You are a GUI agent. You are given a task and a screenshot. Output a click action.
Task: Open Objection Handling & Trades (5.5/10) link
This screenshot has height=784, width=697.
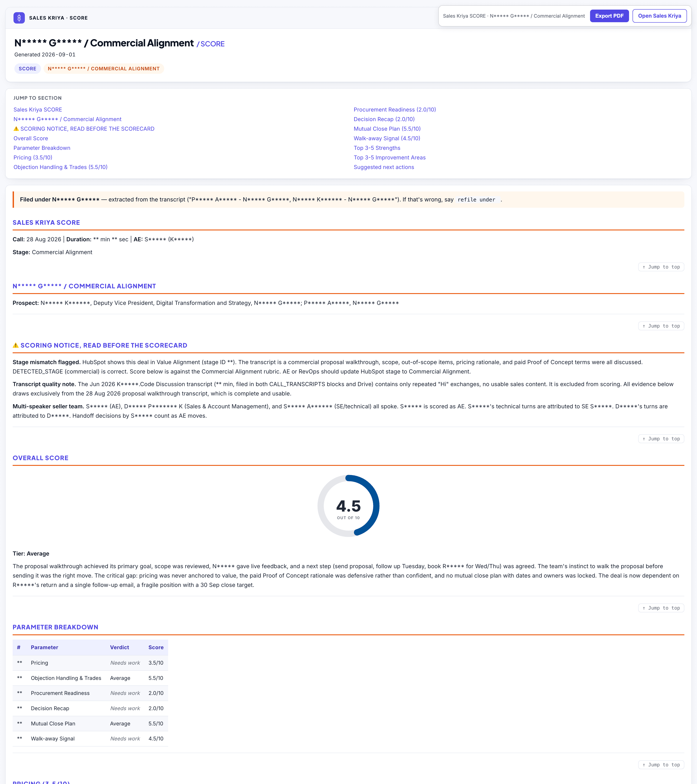[x=61, y=167]
